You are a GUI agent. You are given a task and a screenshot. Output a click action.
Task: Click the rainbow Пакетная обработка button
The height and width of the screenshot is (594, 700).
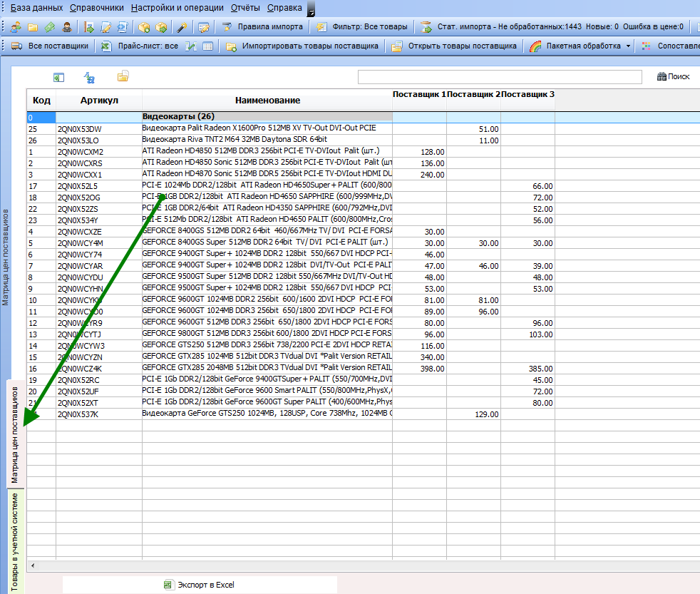point(575,46)
